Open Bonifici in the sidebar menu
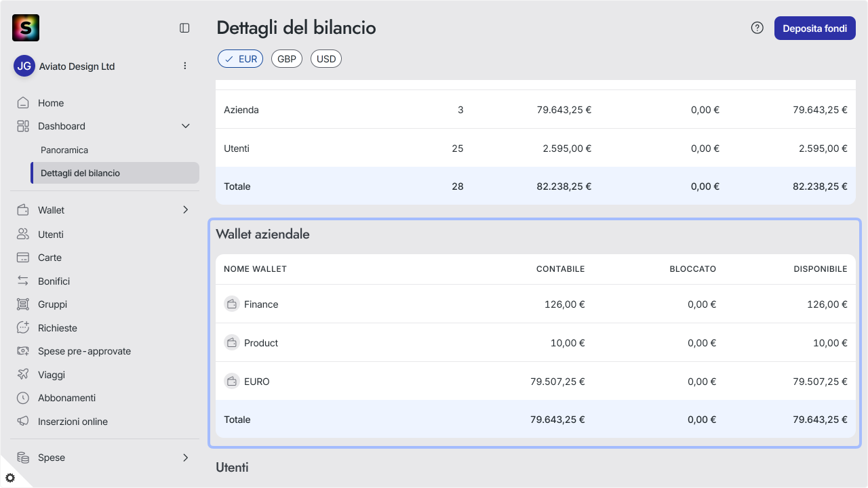Image resolution: width=868 pixels, height=488 pixels. point(54,281)
